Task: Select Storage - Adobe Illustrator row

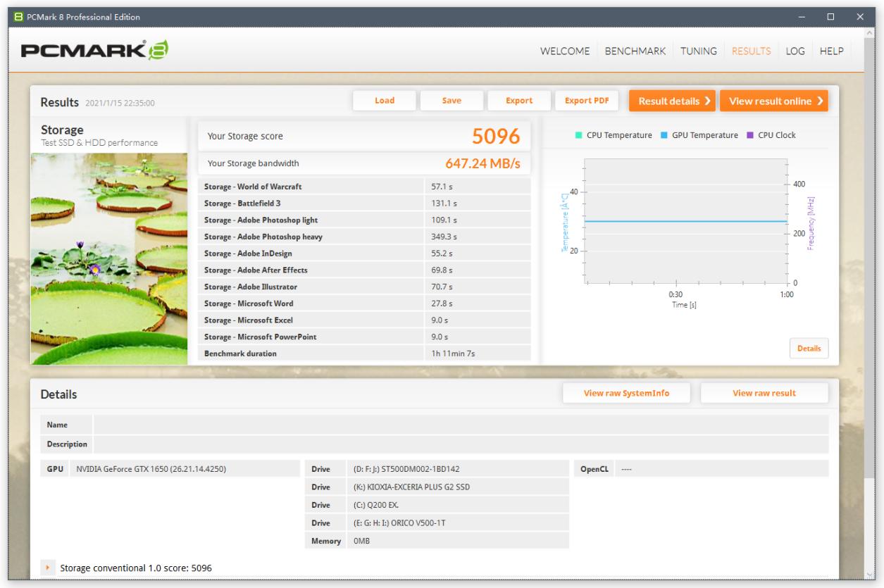Action: click(365, 287)
